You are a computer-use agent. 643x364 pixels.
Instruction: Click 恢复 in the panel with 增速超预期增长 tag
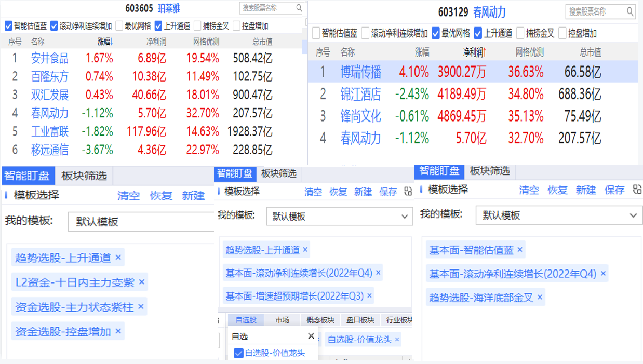(x=338, y=192)
